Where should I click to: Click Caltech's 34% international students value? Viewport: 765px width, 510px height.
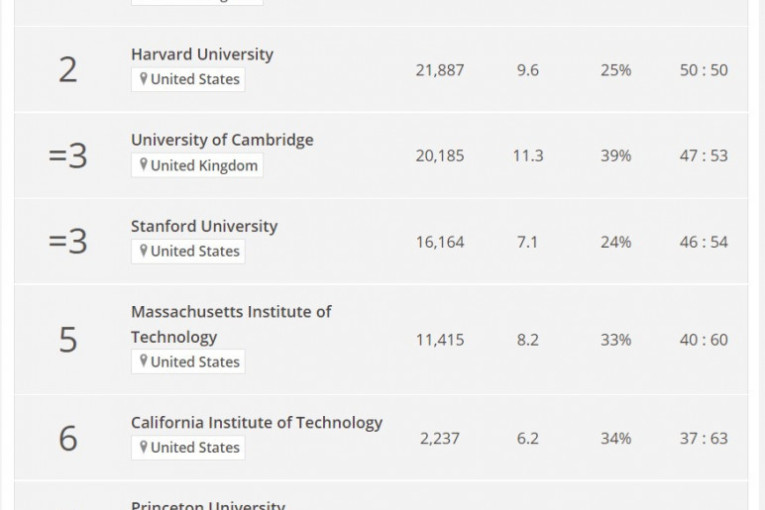[x=616, y=439]
